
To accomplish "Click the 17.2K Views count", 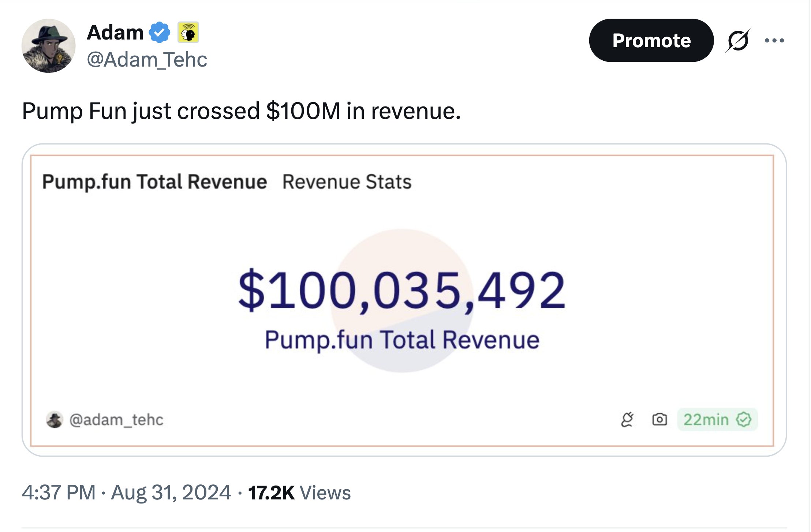I will click(299, 492).
